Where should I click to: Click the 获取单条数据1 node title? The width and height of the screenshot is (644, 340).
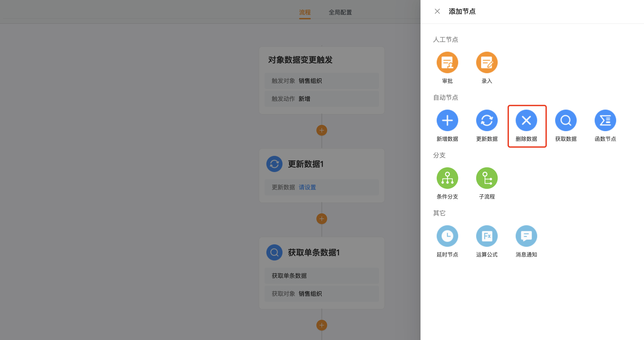coord(314,252)
